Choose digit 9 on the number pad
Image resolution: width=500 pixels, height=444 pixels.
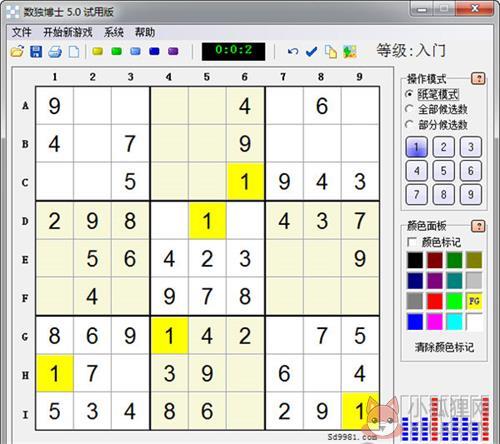tap(471, 194)
